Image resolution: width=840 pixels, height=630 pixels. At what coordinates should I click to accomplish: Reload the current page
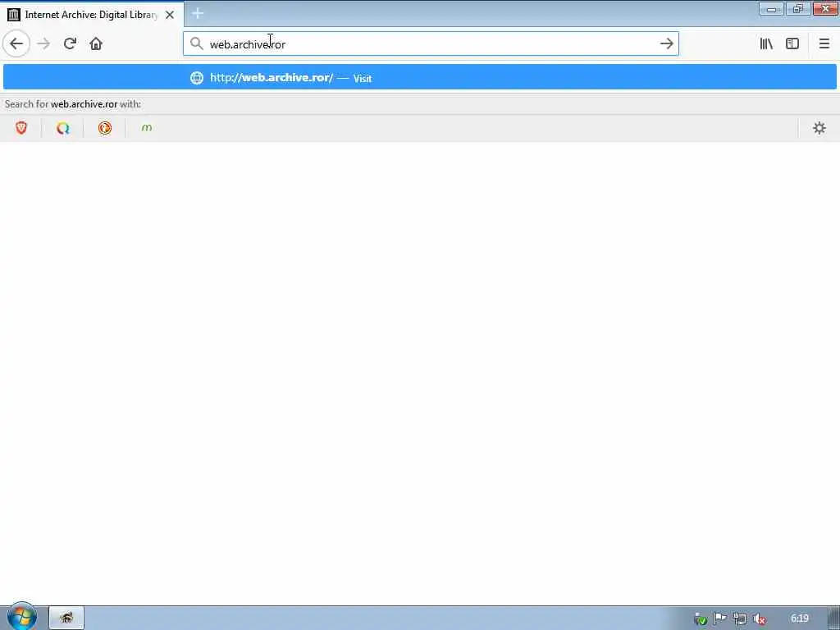click(70, 43)
